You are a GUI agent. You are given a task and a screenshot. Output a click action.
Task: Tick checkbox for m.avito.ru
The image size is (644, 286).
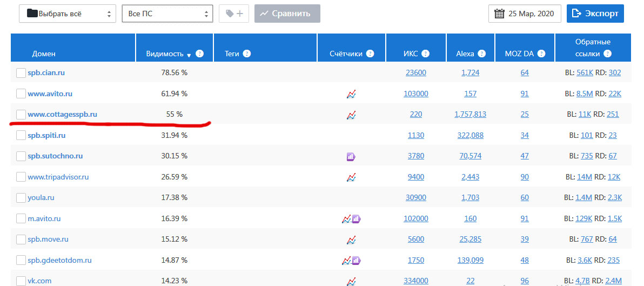[21, 218]
